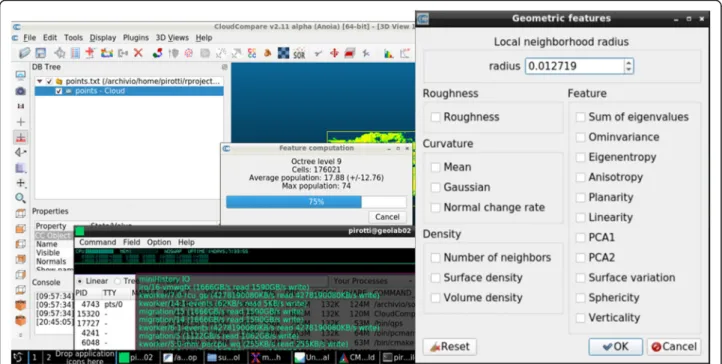Image resolution: width=722 pixels, height=364 pixels.
Task: Enable the Volume density checkbox
Action: pyautogui.click(x=435, y=298)
